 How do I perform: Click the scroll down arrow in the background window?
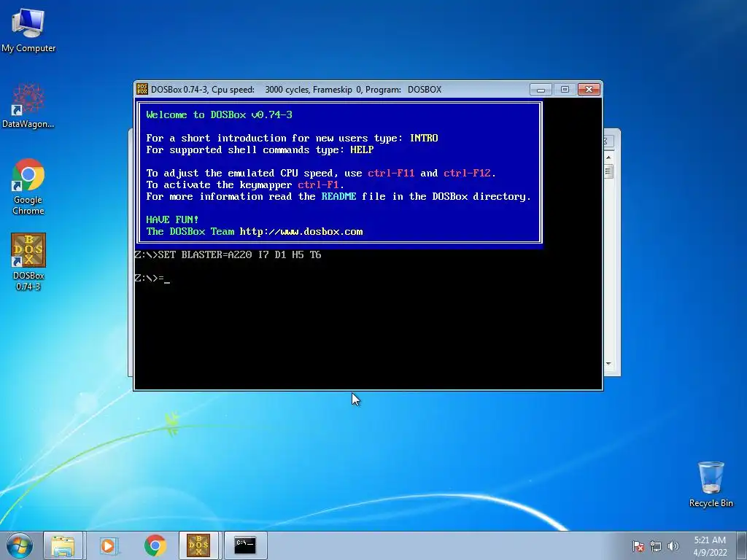coord(608,364)
